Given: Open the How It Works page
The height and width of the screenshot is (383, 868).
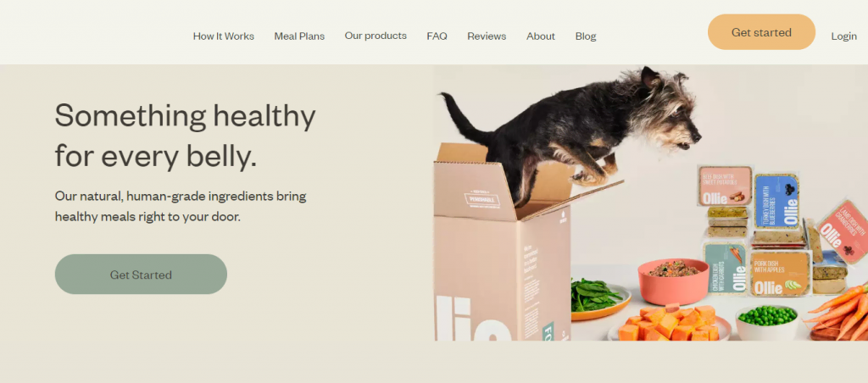Looking at the screenshot, I should [x=224, y=36].
